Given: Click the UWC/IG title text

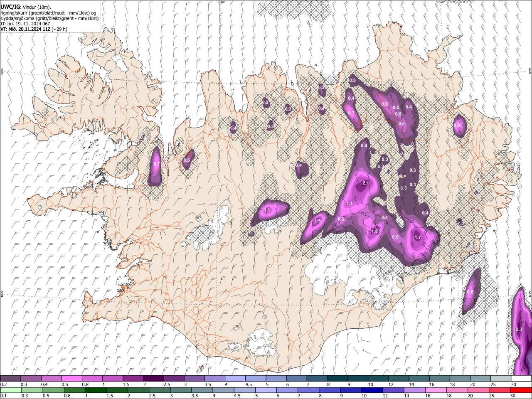Looking at the screenshot, I should [x=10, y=7].
